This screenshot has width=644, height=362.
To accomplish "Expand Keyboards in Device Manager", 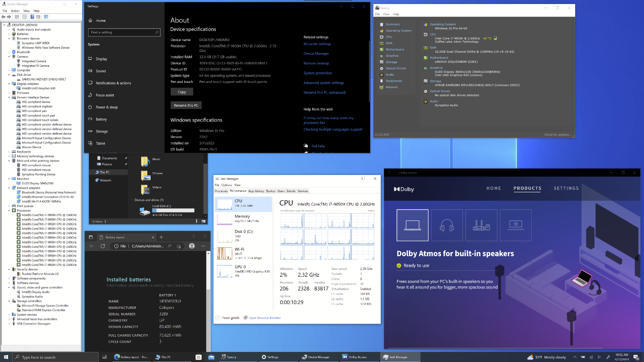I will pos(9,152).
